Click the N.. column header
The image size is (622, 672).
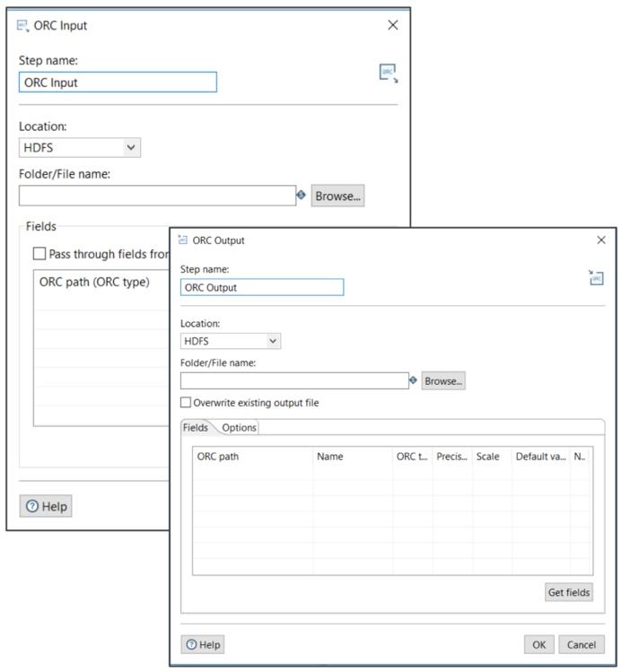click(582, 457)
